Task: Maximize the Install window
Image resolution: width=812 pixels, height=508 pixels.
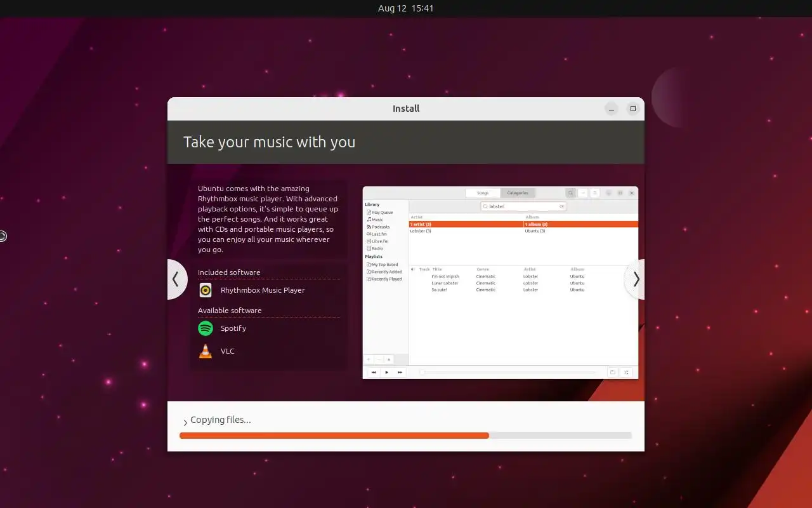Action: [x=632, y=109]
